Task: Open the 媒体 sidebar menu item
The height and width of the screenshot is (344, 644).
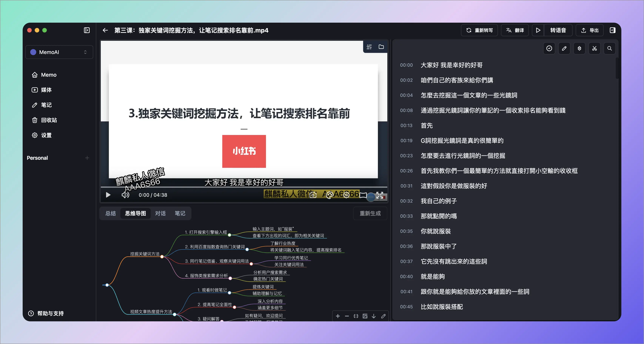Action: click(x=46, y=90)
